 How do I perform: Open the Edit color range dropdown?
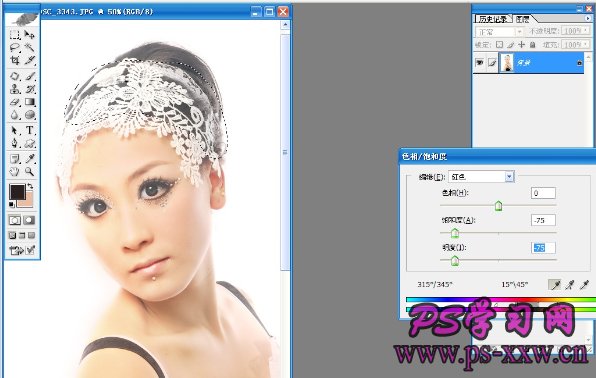pyautogui.click(x=509, y=176)
